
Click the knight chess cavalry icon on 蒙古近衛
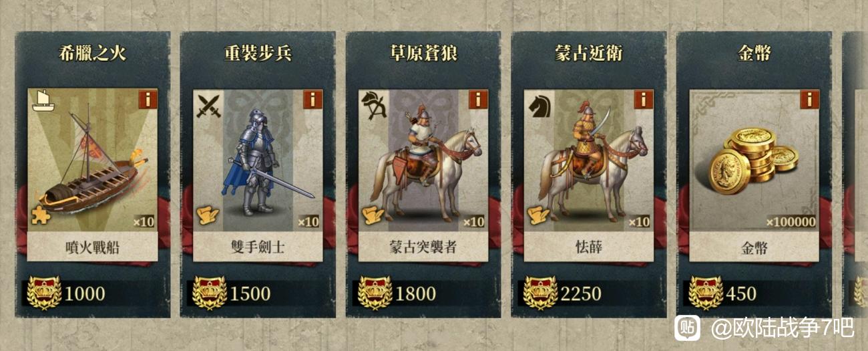point(539,105)
